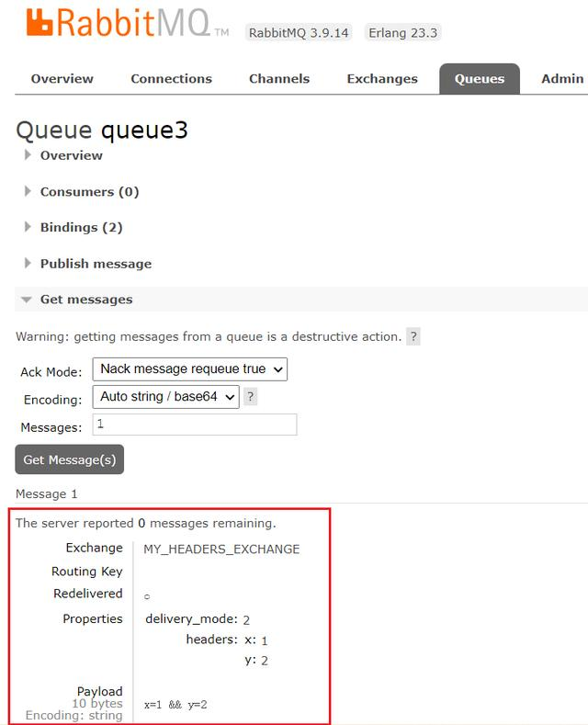Collapse the Get messages section

(85, 300)
